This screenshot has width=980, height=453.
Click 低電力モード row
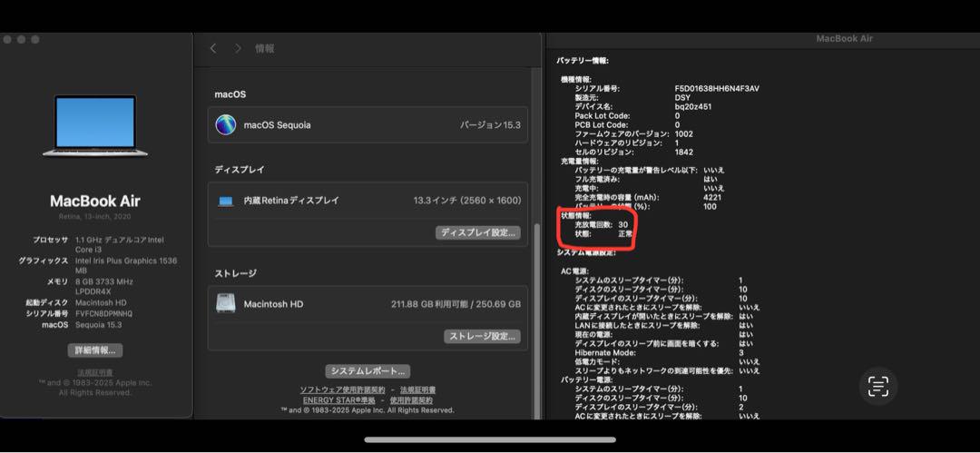click(667, 361)
